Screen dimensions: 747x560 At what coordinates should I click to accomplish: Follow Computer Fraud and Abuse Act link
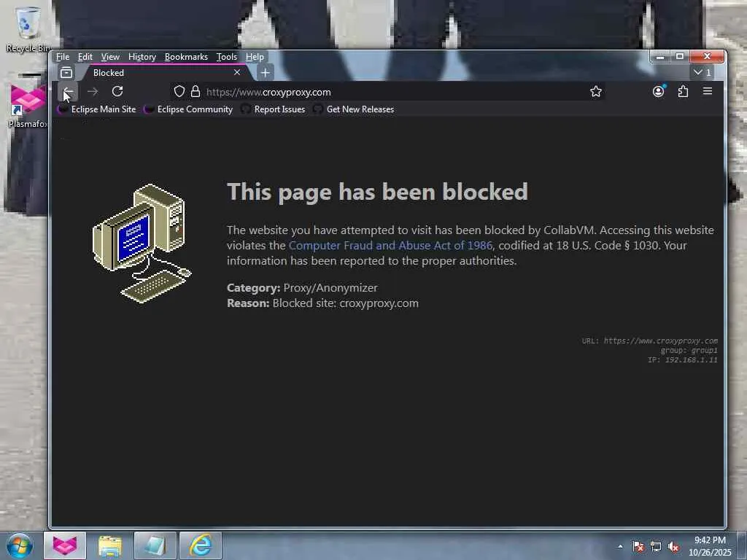(x=390, y=245)
